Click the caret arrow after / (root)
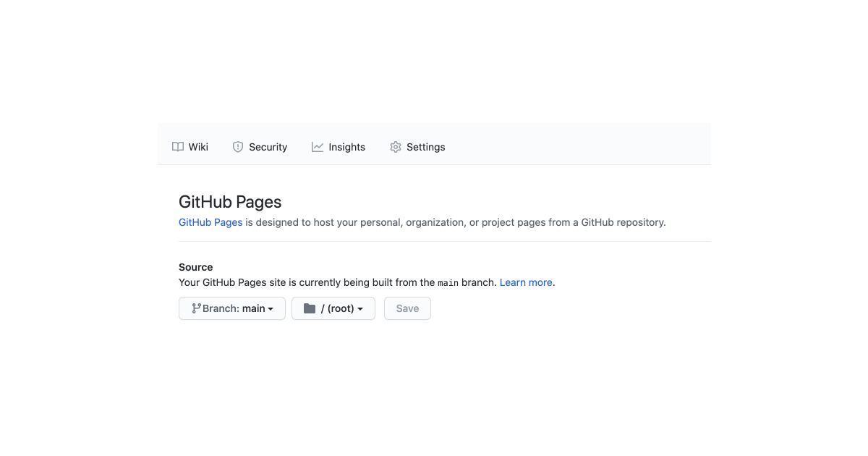This screenshot has height=456, width=868. tap(360, 309)
